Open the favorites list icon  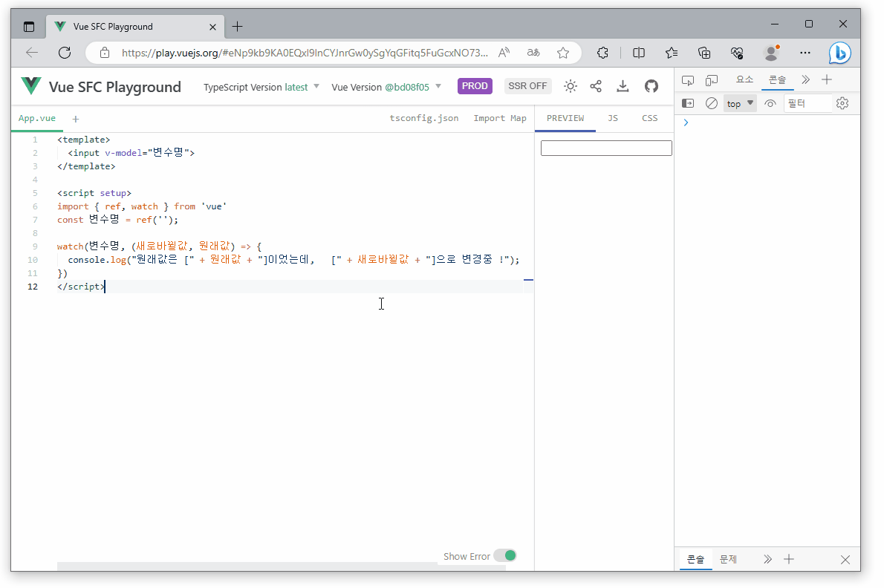click(672, 53)
